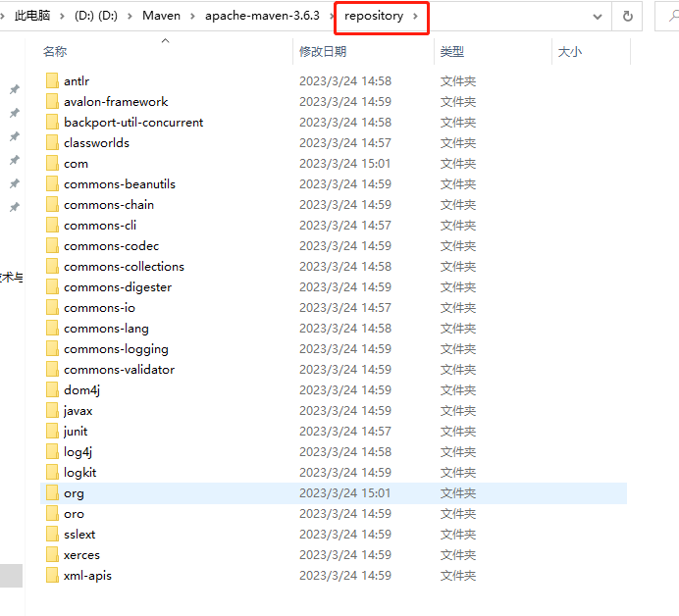Select the classworlds folder icon
The height and width of the screenshot is (616, 679).
coord(52,142)
